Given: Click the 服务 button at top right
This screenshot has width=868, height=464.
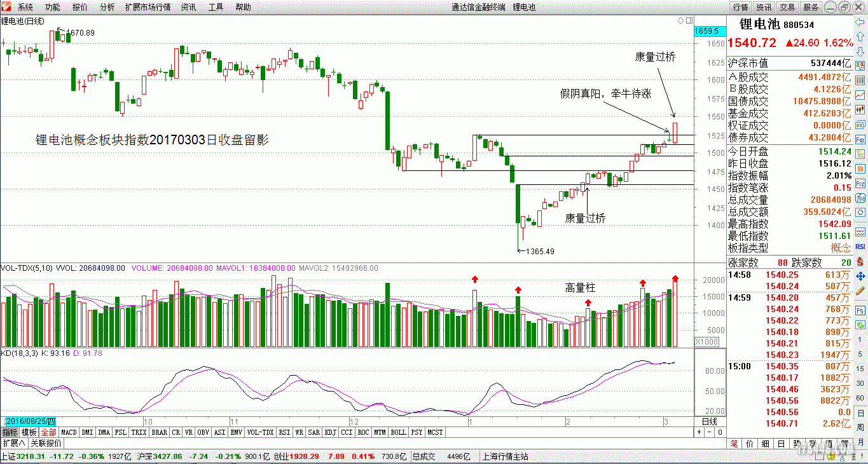Looking at the screenshot, I should pyautogui.click(x=811, y=7).
